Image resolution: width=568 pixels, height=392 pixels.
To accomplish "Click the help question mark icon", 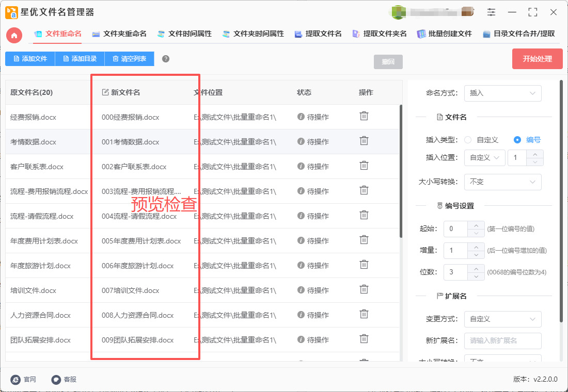I will click(x=166, y=59).
